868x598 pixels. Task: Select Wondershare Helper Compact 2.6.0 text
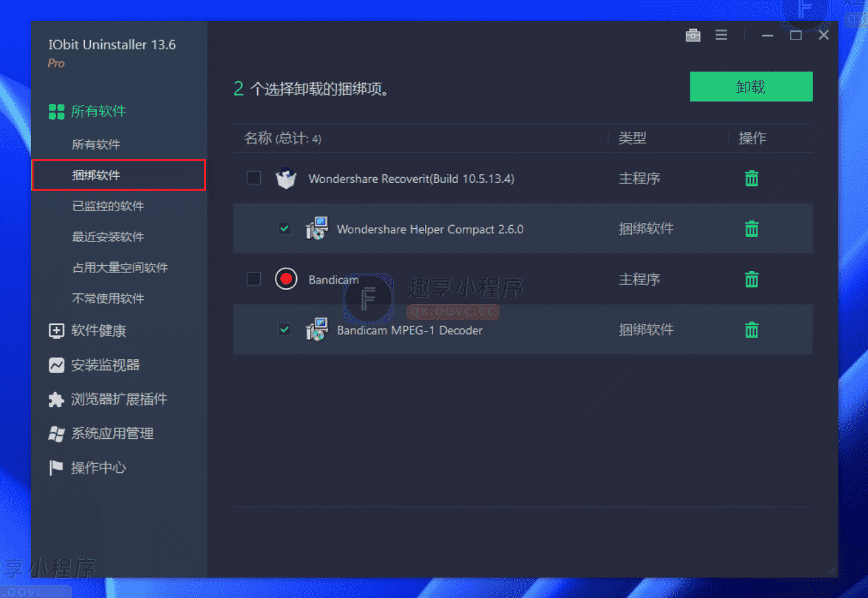point(430,230)
